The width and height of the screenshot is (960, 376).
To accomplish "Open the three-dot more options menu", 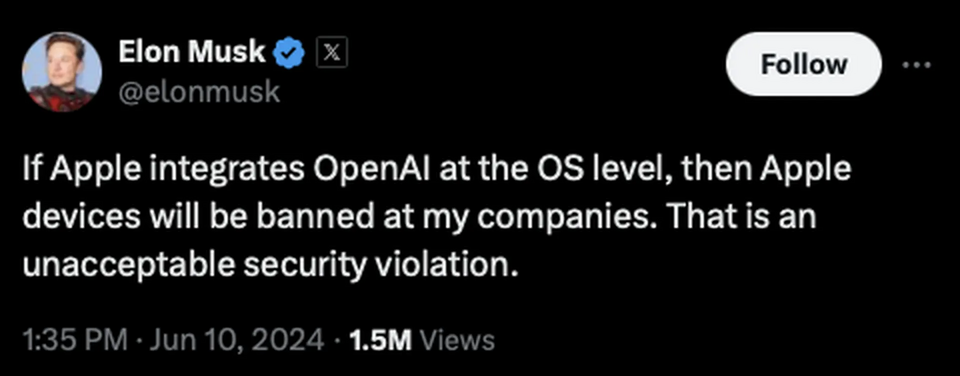I will [x=916, y=66].
